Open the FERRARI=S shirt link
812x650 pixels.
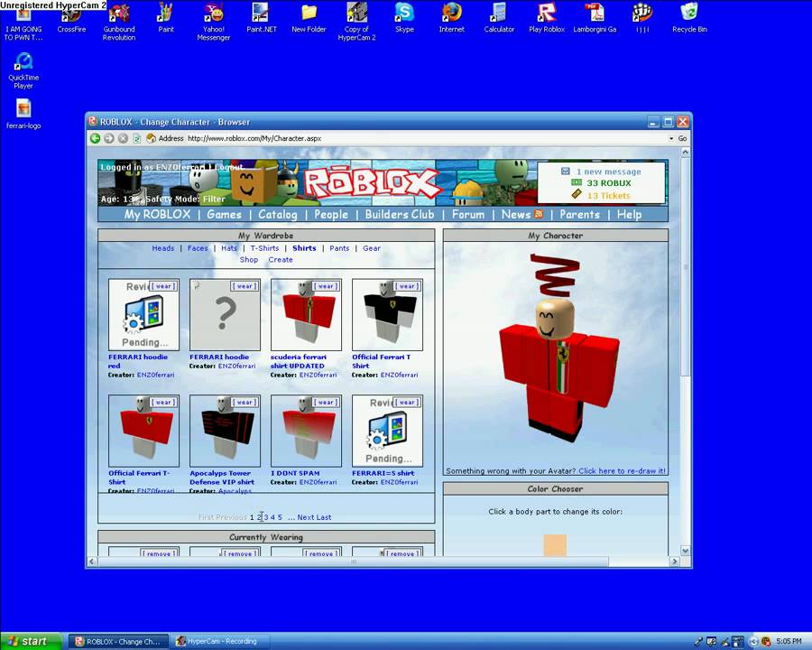click(383, 473)
